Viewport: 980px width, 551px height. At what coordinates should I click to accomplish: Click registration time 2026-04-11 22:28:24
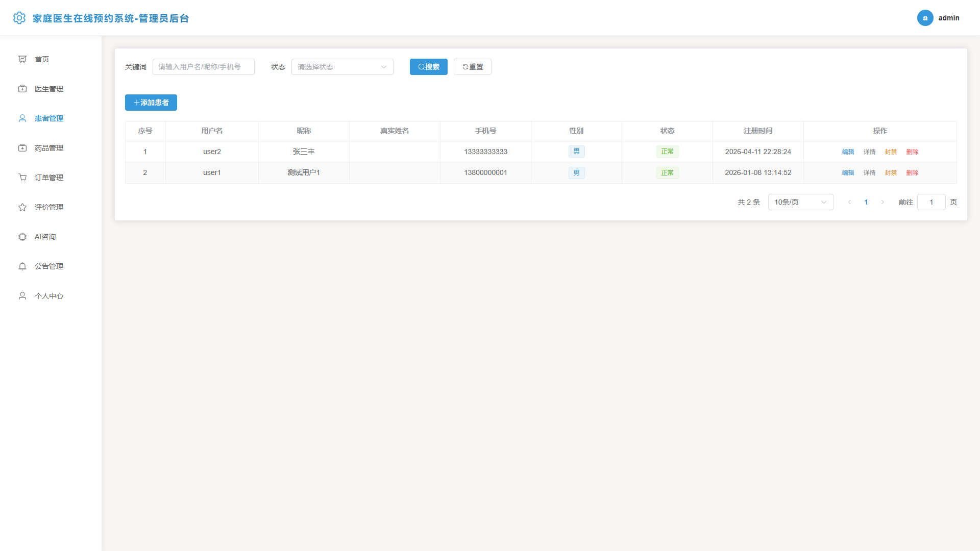click(758, 152)
